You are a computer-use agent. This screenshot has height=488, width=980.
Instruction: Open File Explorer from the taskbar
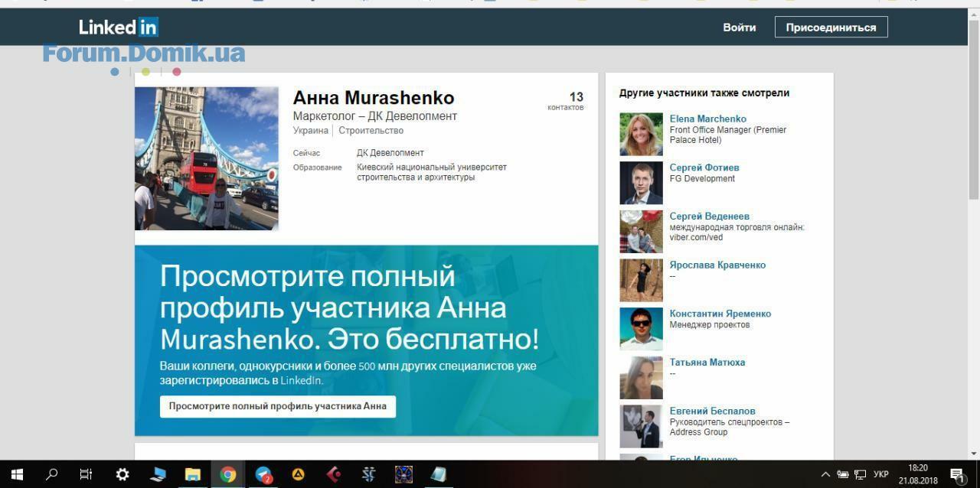(193, 474)
